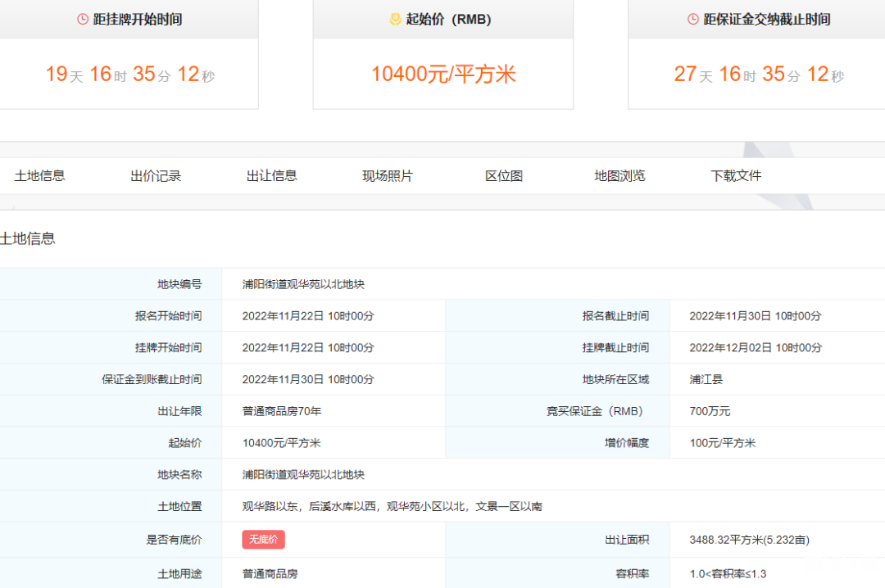The image size is (885, 588).
Task: Click the 出让年限 value 普通商品房70年
Action: pyautogui.click(x=282, y=411)
